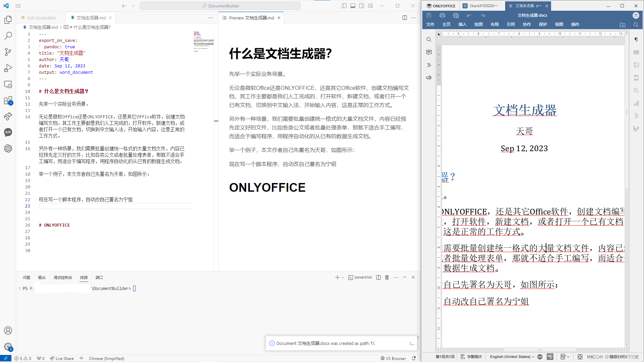The width and height of the screenshot is (644, 362).
Task: Toggle spell checking in ONLYOFFICE status bar
Action: tap(550, 357)
